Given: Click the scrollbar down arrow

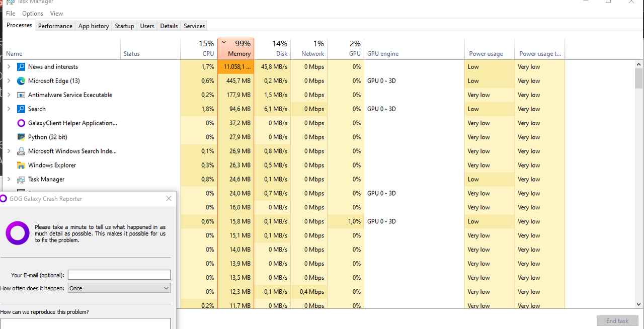Looking at the screenshot, I should coord(639,304).
